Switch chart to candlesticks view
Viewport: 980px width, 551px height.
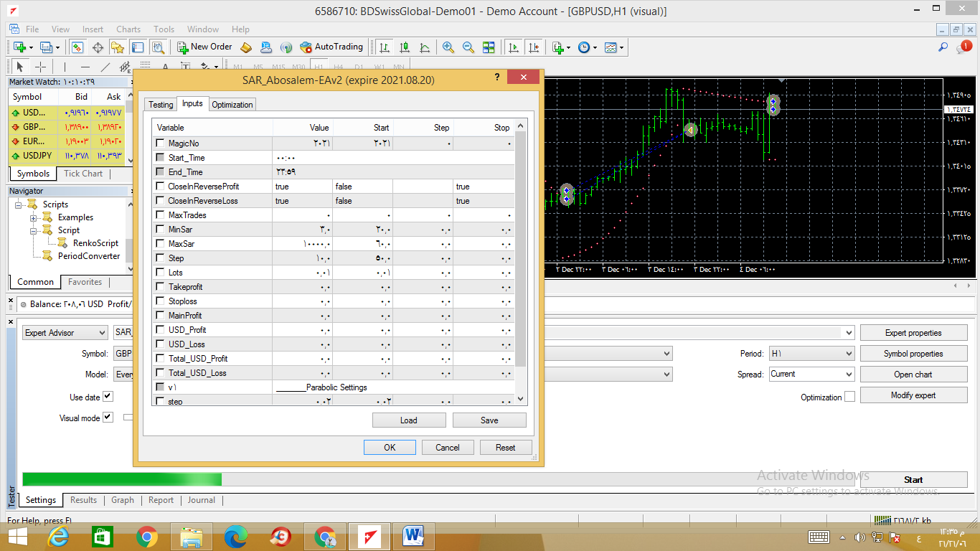[405, 47]
